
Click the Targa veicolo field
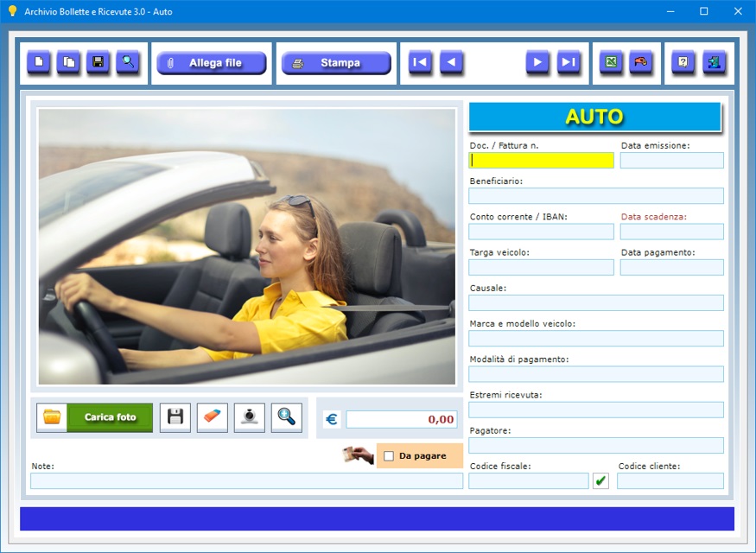[x=541, y=267]
